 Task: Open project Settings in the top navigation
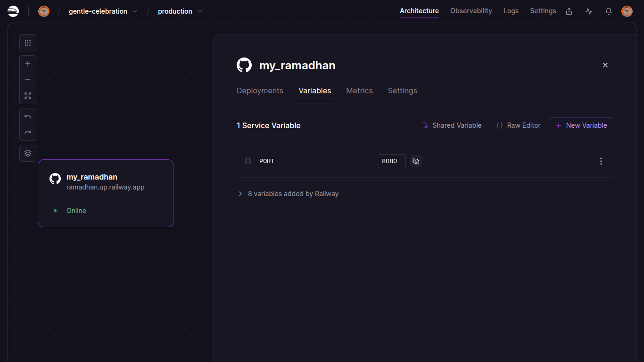[543, 11]
